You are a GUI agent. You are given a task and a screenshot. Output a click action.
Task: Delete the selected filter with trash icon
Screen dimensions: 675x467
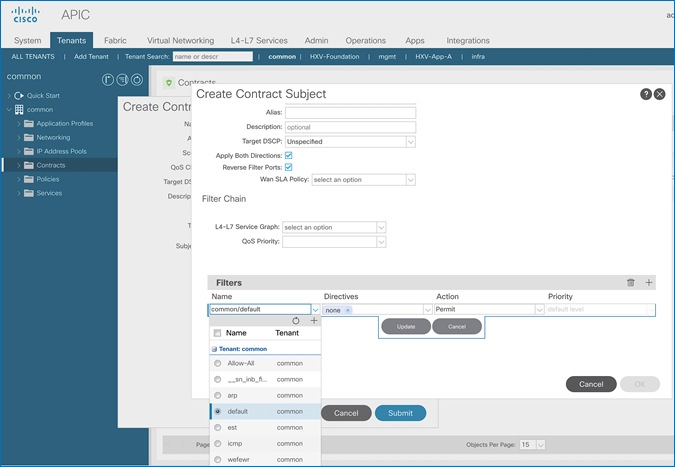coord(630,283)
